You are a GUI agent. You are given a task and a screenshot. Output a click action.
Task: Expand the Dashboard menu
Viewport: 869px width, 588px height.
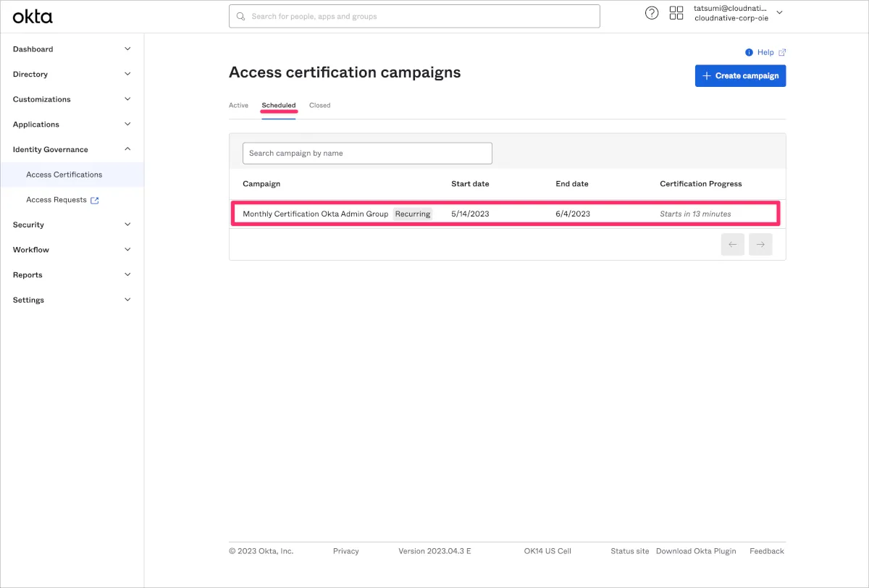pyautogui.click(x=127, y=49)
